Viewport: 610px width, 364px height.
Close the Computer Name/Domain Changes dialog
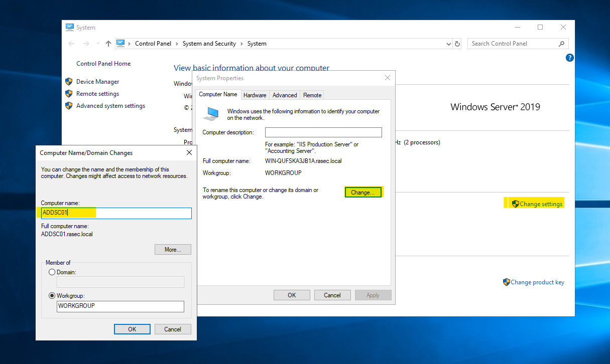pyautogui.click(x=189, y=152)
